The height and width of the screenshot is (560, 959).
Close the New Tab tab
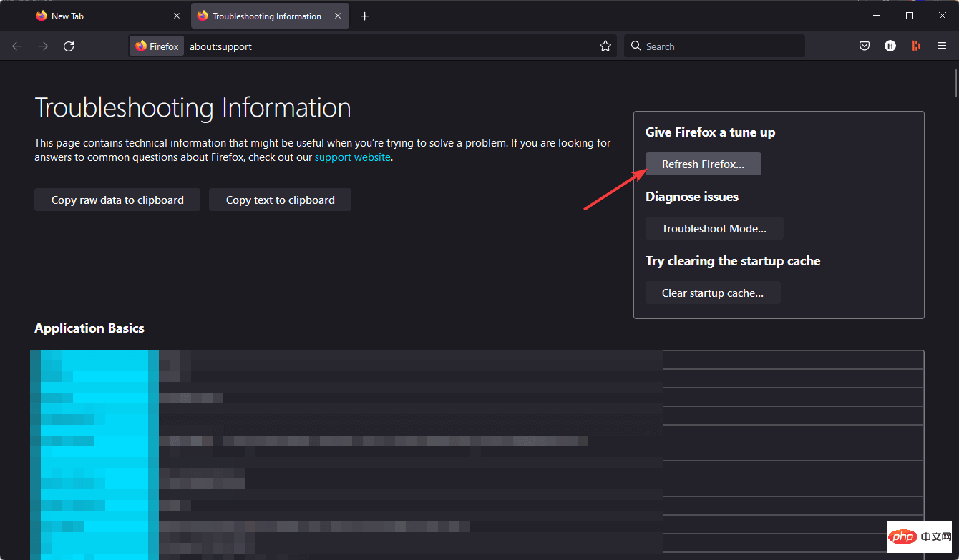pyautogui.click(x=177, y=16)
